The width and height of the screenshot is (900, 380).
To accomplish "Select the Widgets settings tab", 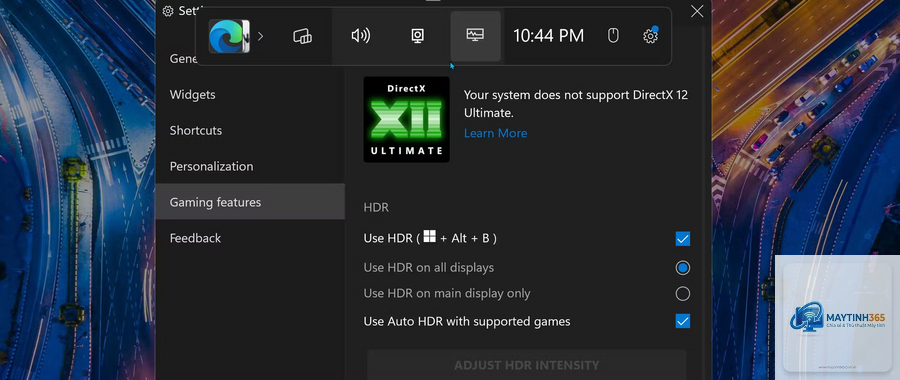I will 250,95.
